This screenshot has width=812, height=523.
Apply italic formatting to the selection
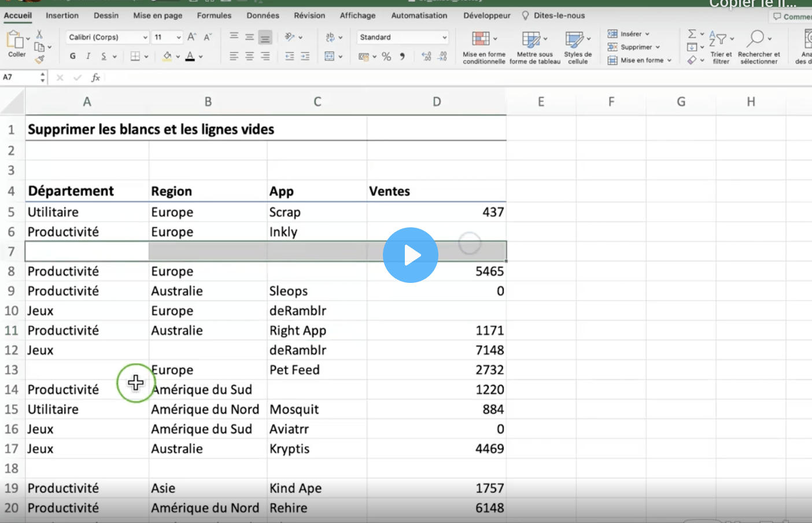point(88,56)
